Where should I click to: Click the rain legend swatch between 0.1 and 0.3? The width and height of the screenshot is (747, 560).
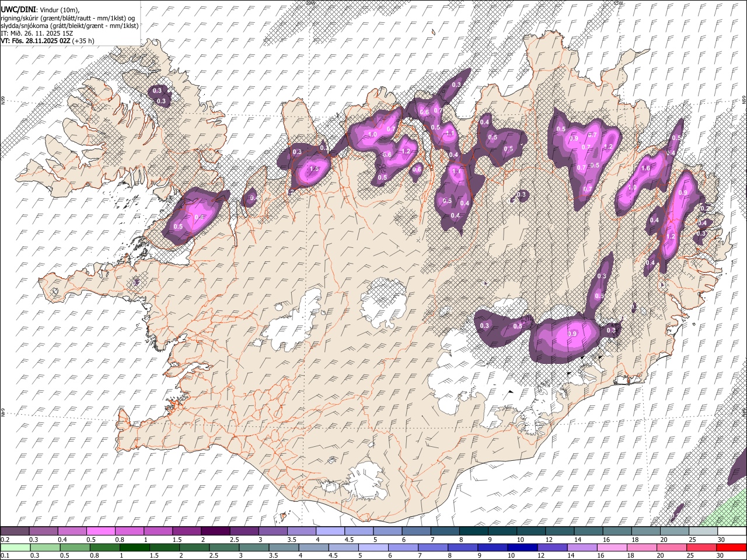[x=15, y=547]
